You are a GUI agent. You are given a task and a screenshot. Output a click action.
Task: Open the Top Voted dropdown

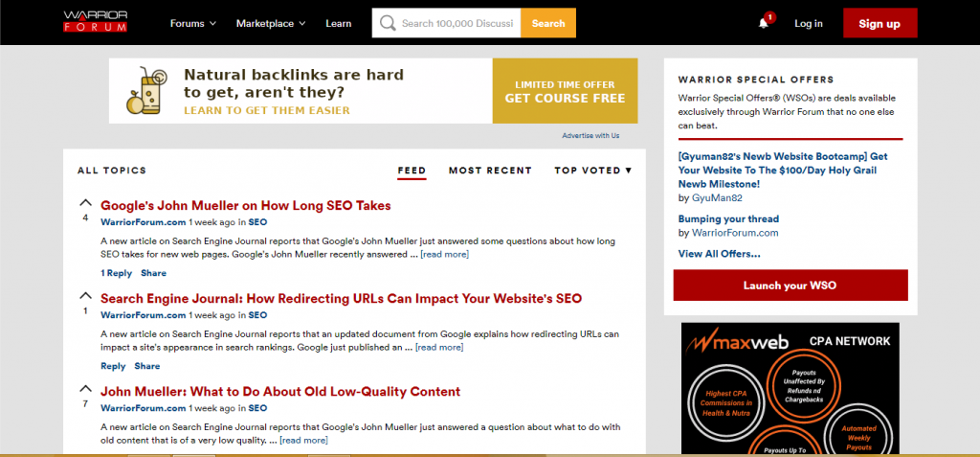tap(593, 171)
